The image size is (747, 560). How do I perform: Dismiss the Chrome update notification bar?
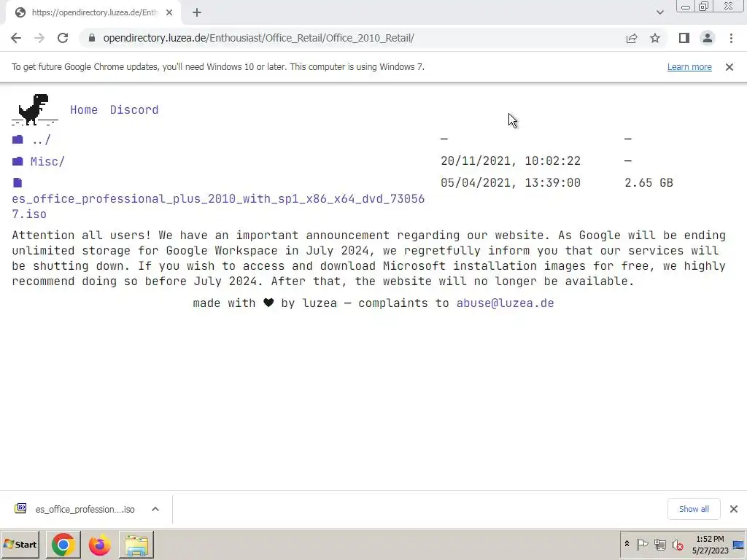pyautogui.click(x=729, y=67)
